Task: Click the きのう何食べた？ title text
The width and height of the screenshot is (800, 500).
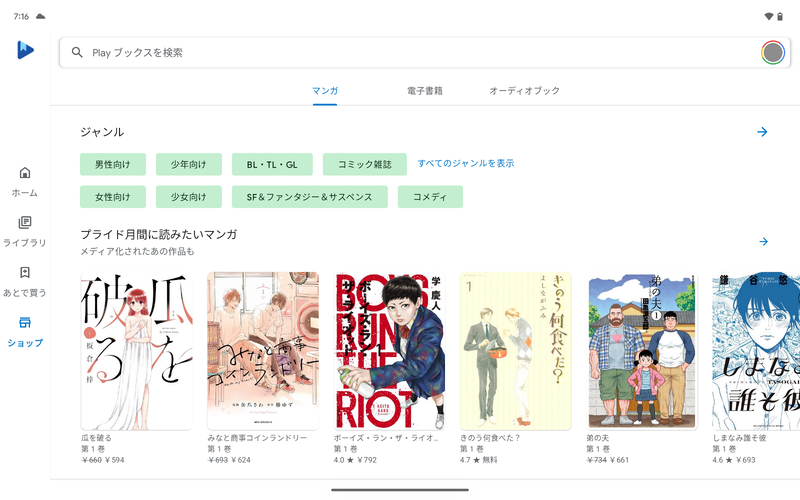Action: click(490, 438)
